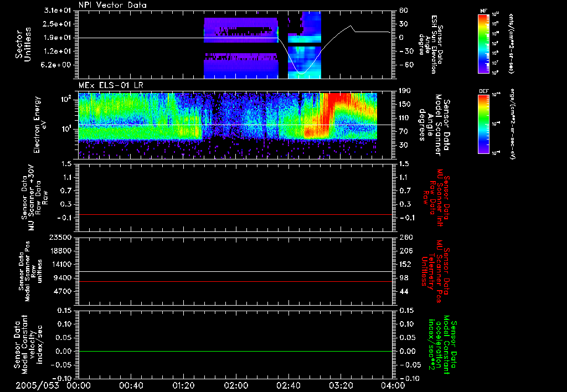Click the 'ESH Sun Elevation Angle' axis label
The width and height of the screenshot is (567, 392).
coord(431,44)
